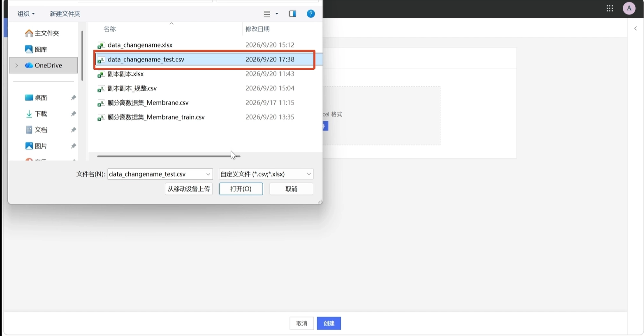This screenshot has height=336, width=644.
Task: Collapse the right side panel arrow
Action: (x=635, y=28)
